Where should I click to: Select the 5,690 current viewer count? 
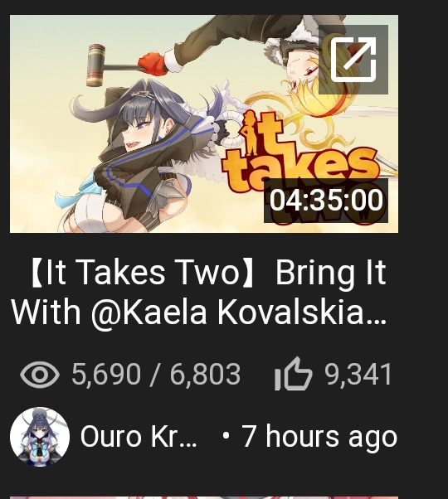tap(106, 375)
